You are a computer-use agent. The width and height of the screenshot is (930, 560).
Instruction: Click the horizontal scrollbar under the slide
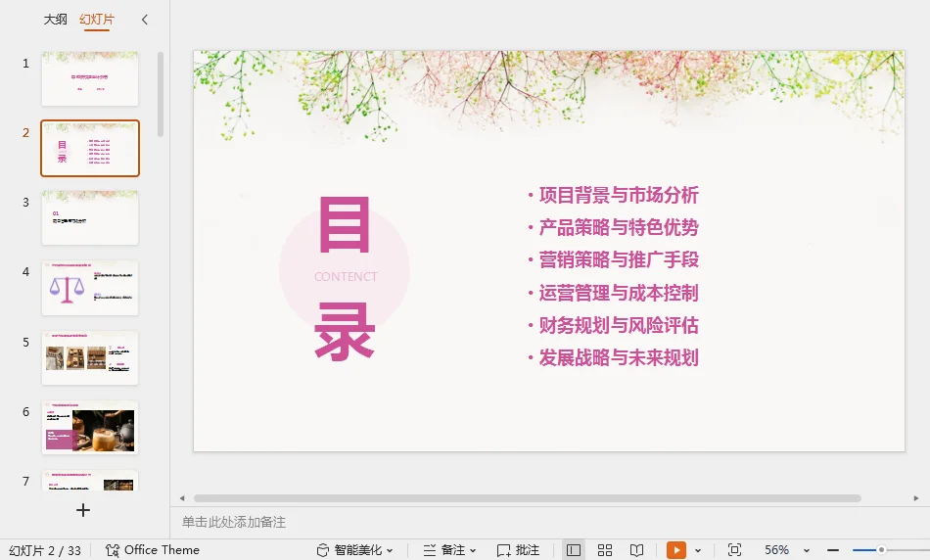coord(528,498)
